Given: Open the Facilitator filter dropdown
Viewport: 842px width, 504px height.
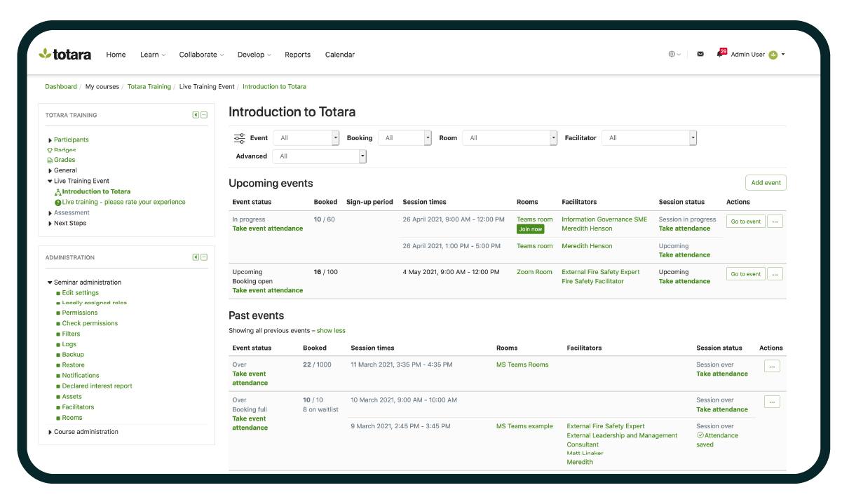Looking at the screenshot, I should [650, 138].
